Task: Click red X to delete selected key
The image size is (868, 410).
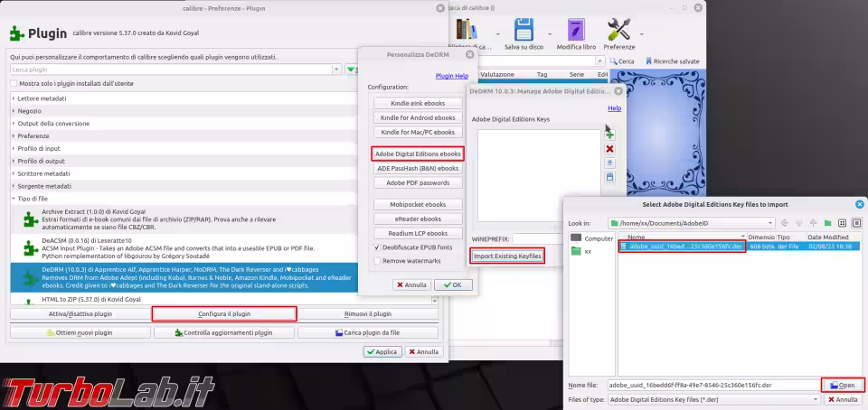Action: [609, 149]
